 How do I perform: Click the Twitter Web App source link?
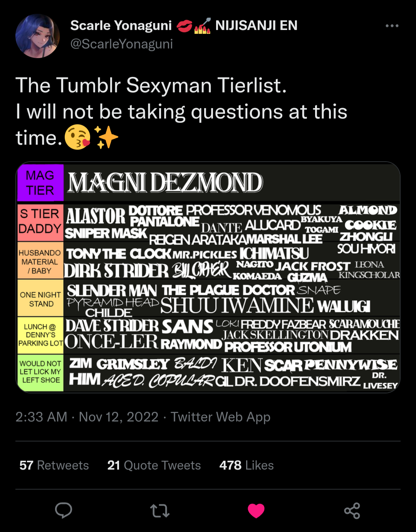pyautogui.click(x=220, y=417)
